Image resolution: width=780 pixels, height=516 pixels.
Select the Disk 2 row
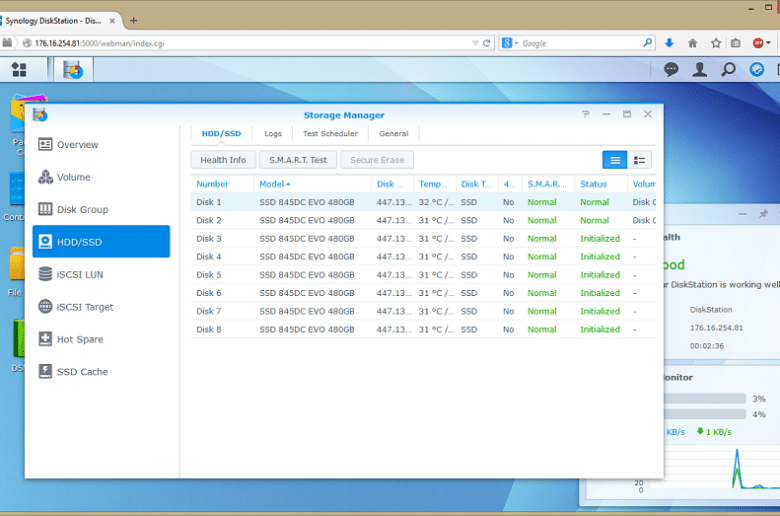tap(423, 220)
